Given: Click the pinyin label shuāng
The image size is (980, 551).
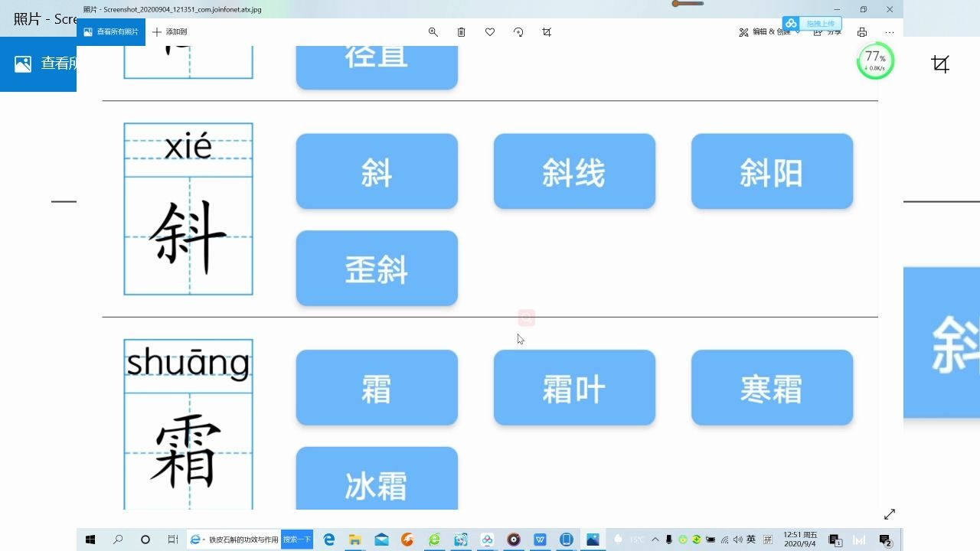Looking at the screenshot, I should 188,363.
